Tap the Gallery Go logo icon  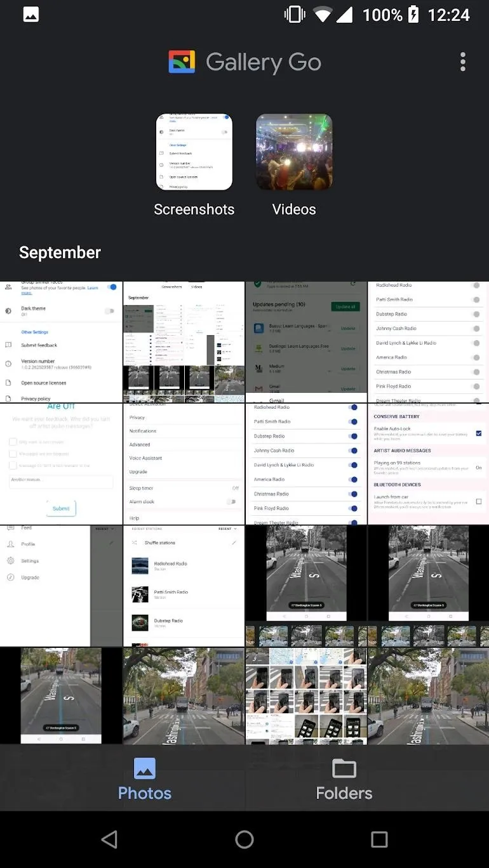(x=182, y=62)
